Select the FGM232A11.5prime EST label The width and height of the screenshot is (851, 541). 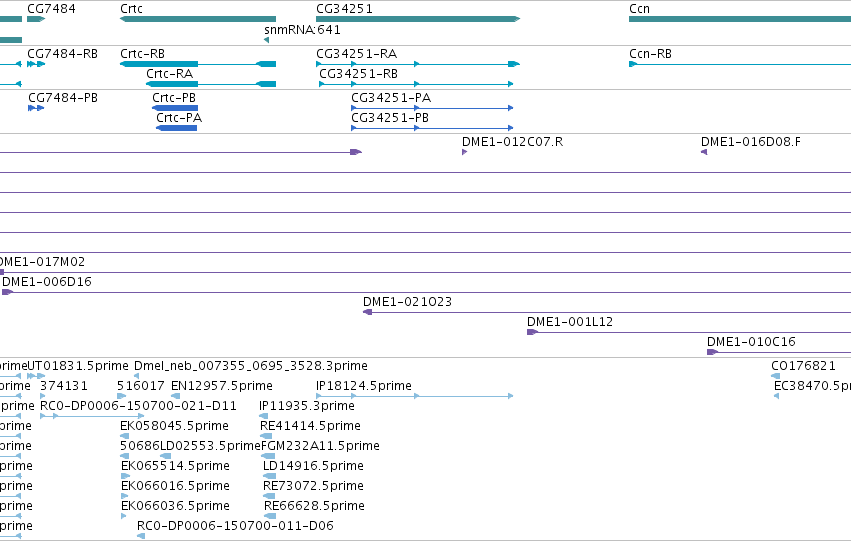point(320,446)
